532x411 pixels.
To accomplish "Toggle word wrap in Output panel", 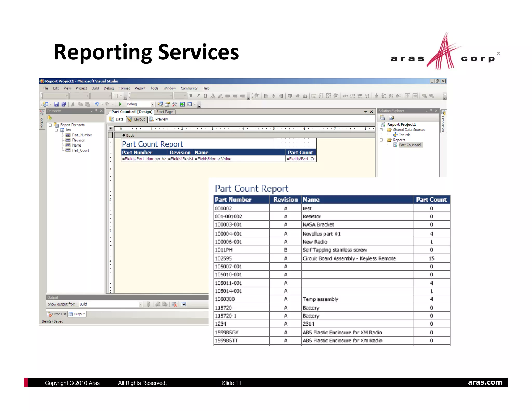I will (184, 304).
